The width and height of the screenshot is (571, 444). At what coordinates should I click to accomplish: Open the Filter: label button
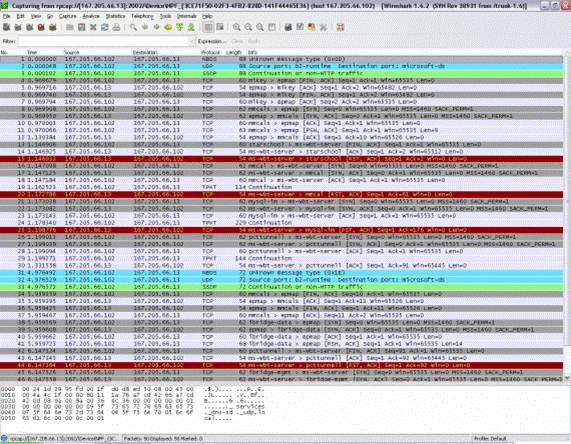(9, 41)
